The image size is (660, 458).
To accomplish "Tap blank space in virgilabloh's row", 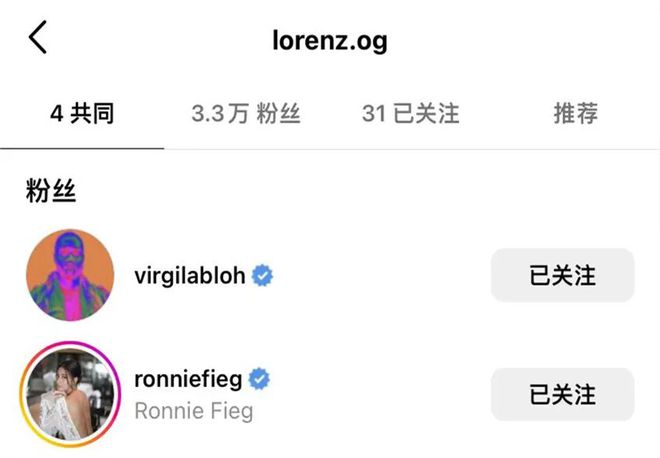I will (x=380, y=276).
